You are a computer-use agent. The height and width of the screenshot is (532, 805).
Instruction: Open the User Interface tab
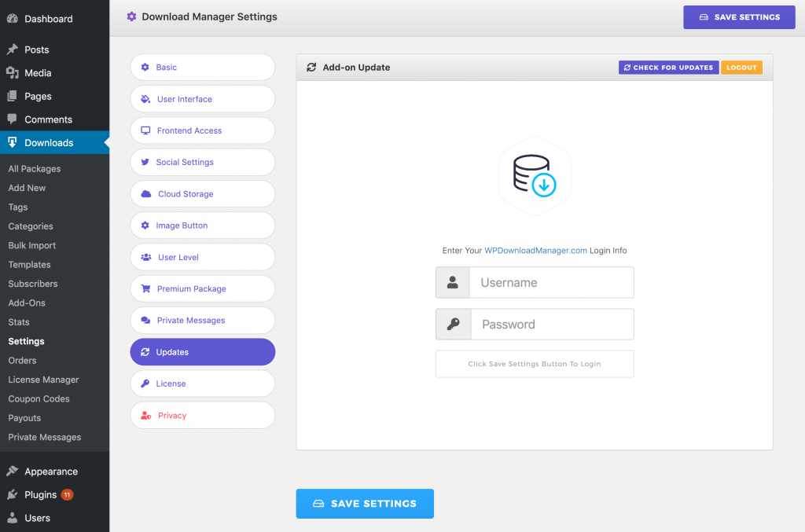[x=203, y=99]
